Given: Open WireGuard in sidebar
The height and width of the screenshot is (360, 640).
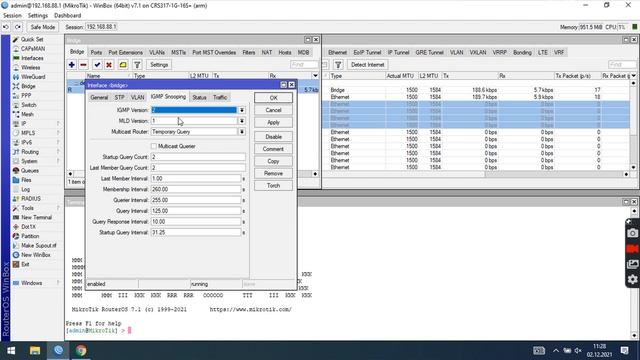Looking at the screenshot, I should tap(33, 77).
